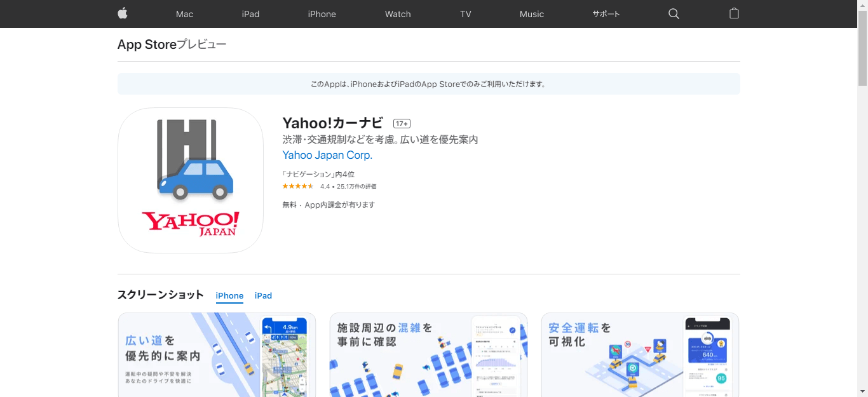Image resolution: width=868 pixels, height=397 pixels.
Task: Open the Yahoo Japan Corp. developer link
Action: pos(327,154)
